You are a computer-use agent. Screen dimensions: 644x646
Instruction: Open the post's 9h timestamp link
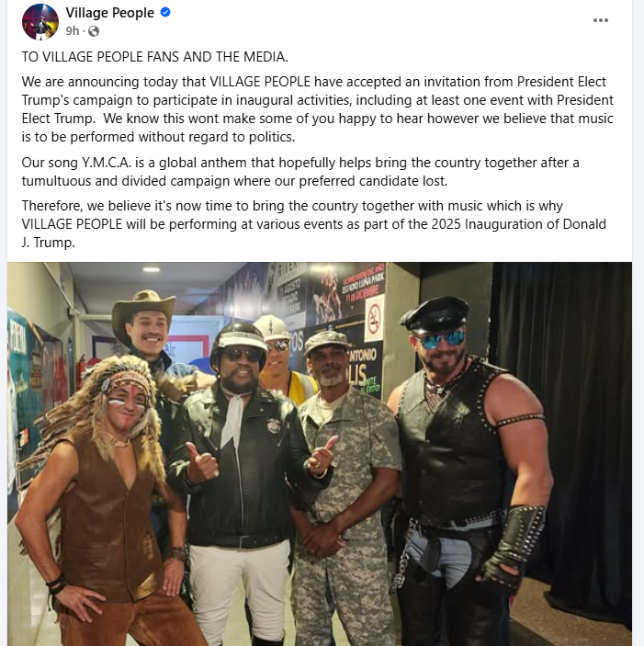click(x=72, y=31)
